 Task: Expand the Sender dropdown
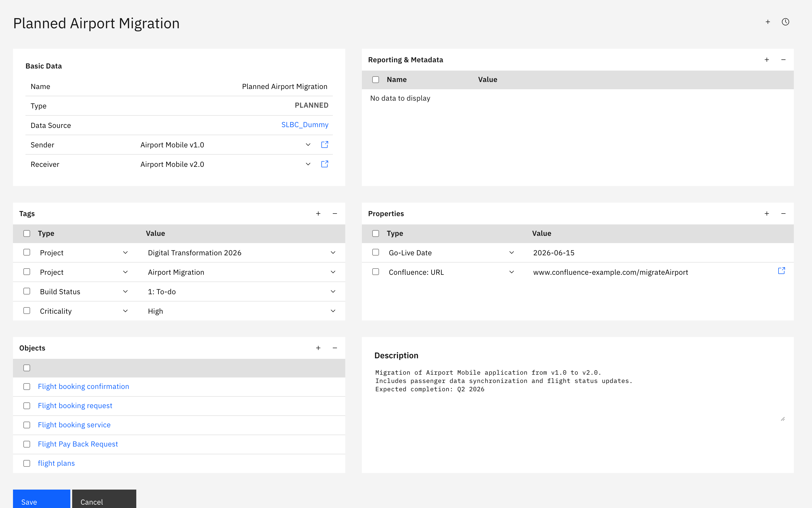pyautogui.click(x=308, y=145)
